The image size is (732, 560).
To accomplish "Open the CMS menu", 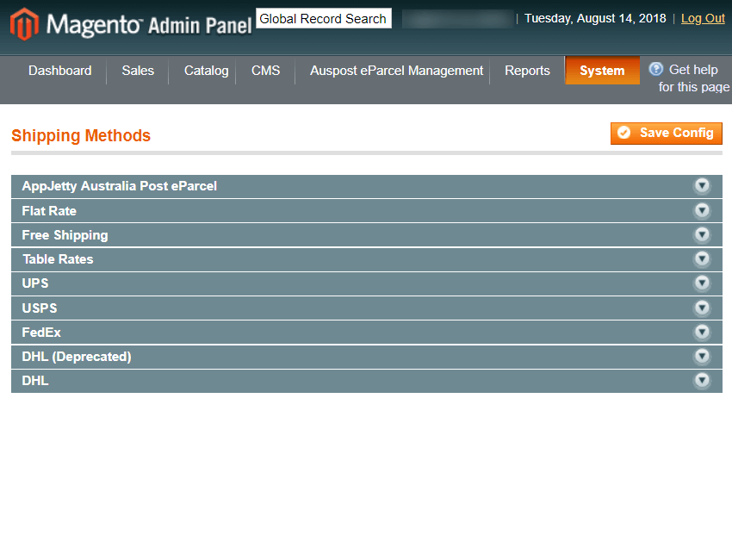I will (265, 71).
